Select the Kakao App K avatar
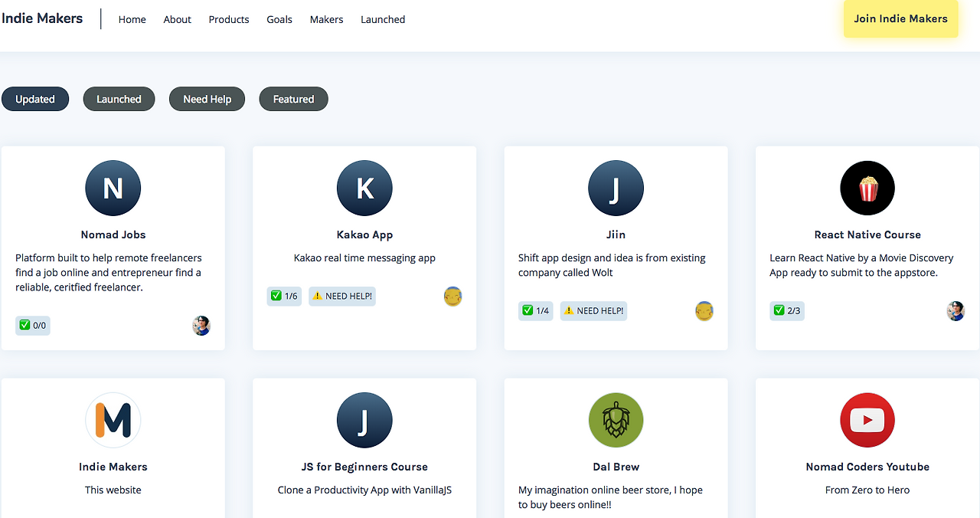980x518 pixels. coord(364,188)
